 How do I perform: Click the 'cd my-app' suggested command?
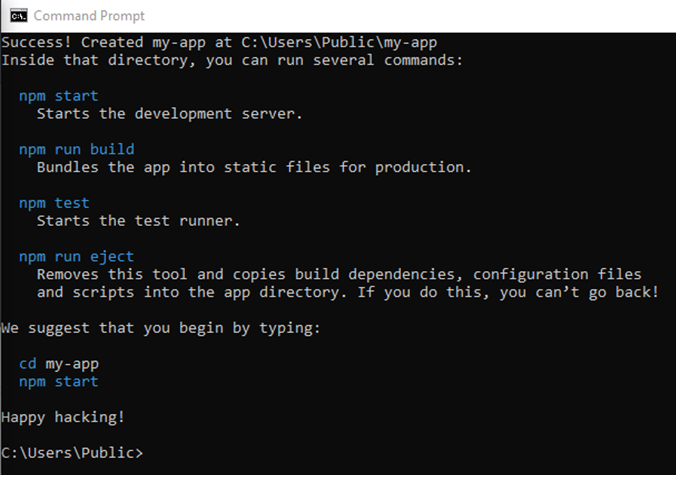[59, 364]
